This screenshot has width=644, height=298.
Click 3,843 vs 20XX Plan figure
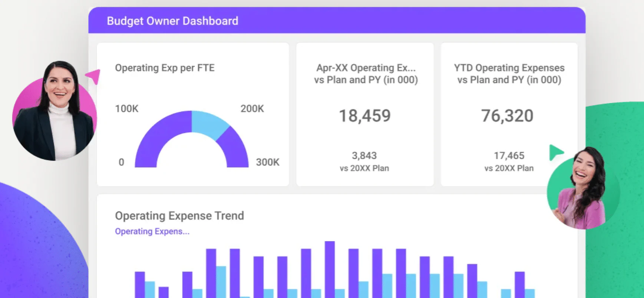(364, 161)
